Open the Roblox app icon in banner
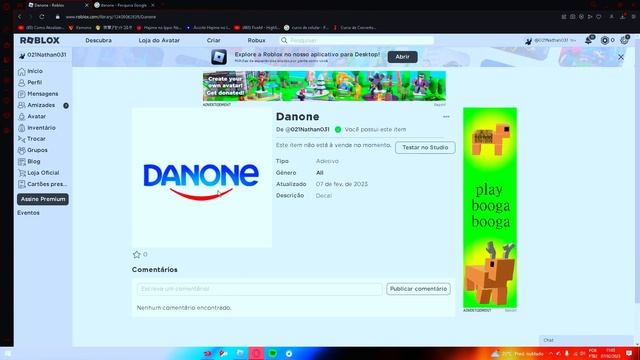 (x=219, y=57)
